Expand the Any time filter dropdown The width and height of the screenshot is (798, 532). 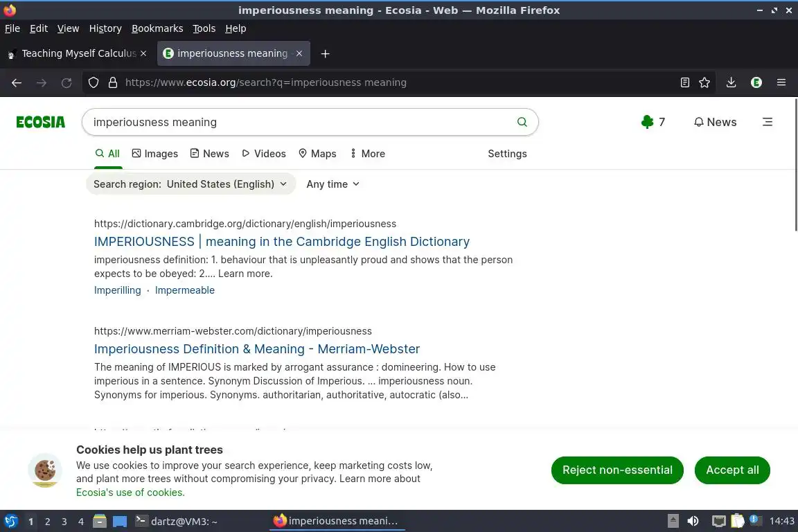click(x=332, y=184)
